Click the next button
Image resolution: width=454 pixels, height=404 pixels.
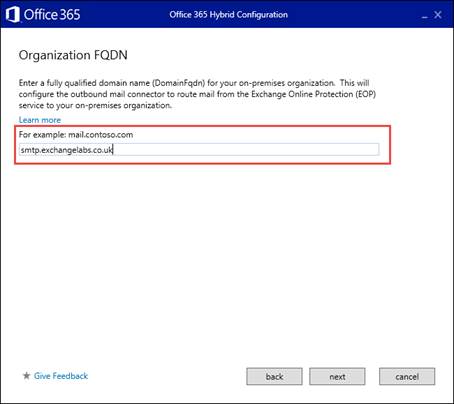point(337,377)
